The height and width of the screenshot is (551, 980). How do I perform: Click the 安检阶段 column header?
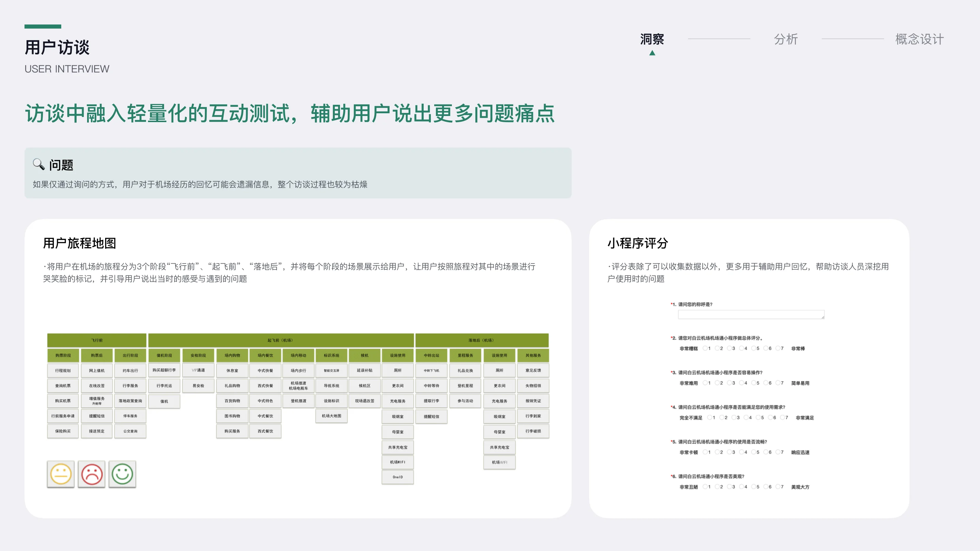point(198,355)
